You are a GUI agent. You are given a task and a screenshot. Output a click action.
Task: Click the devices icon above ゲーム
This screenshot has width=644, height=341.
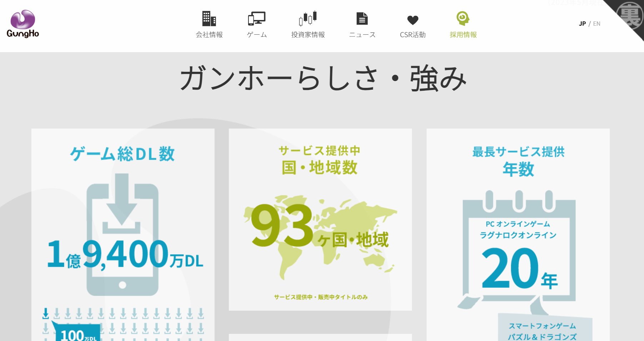coord(257,19)
